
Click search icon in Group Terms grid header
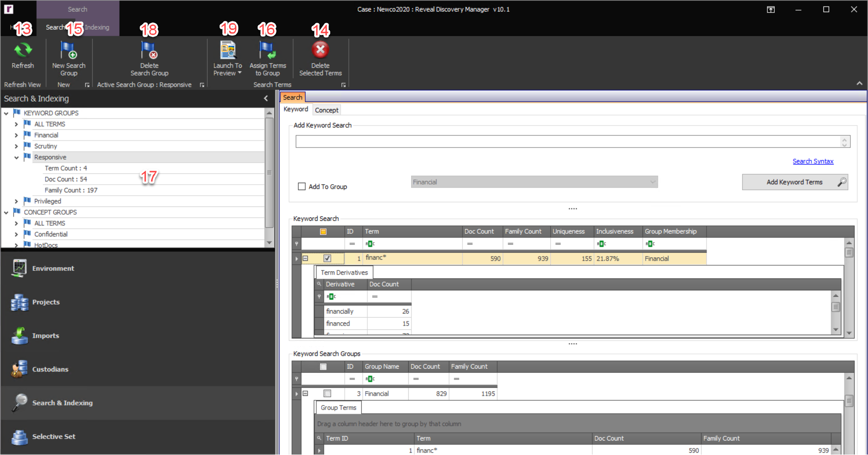[x=319, y=438]
